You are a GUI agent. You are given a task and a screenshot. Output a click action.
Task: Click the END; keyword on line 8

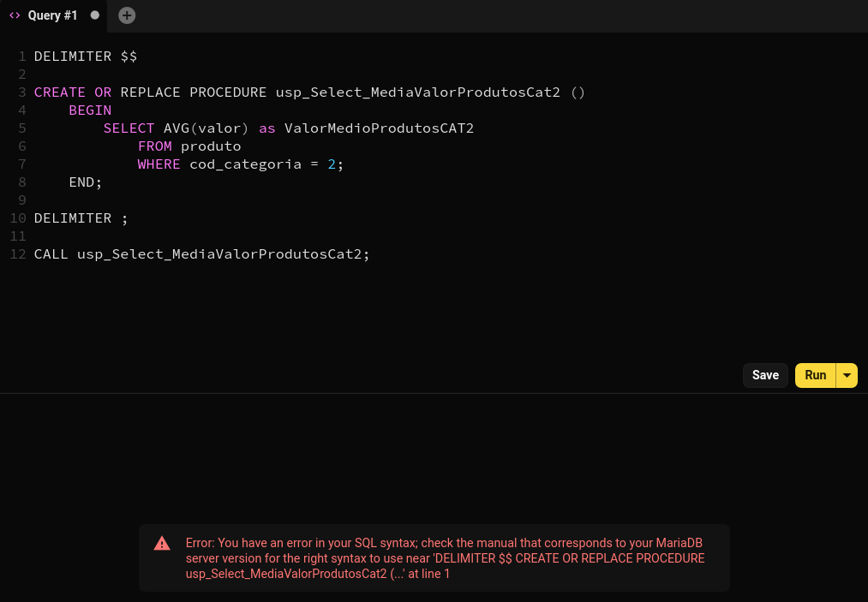click(x=85, y=182)
